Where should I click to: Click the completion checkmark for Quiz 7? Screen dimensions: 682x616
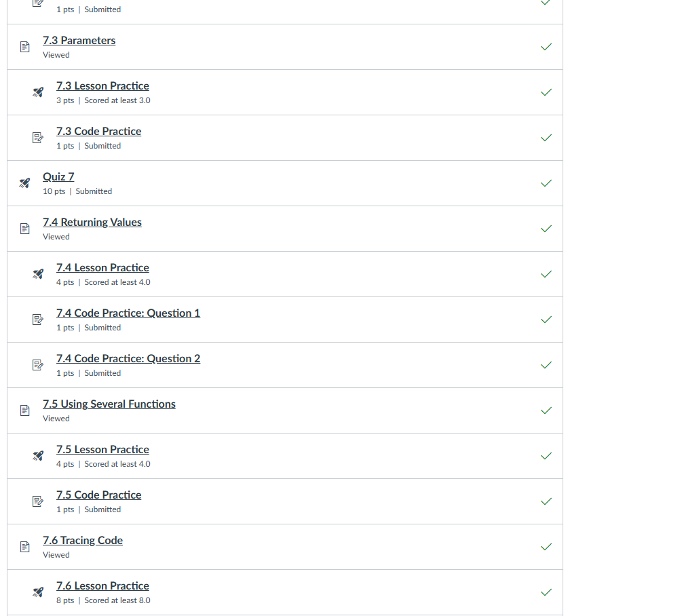(x=546, y=183)
